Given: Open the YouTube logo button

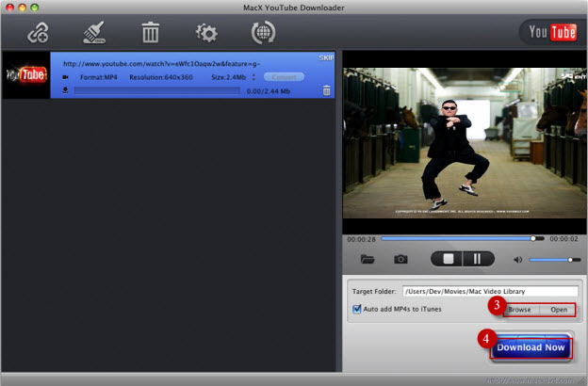Looking at the screenshot, I should coord(552,32).
